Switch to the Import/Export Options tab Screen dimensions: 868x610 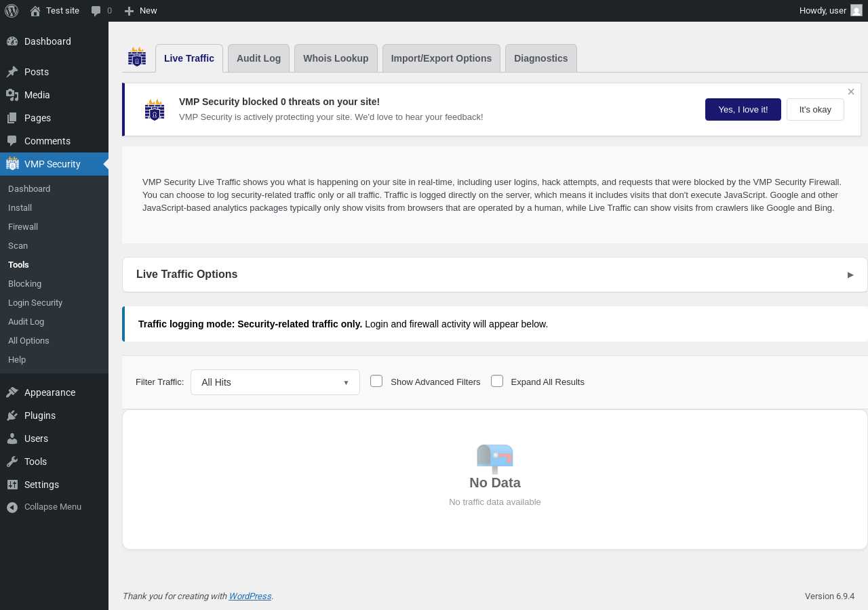pos(441,58)
